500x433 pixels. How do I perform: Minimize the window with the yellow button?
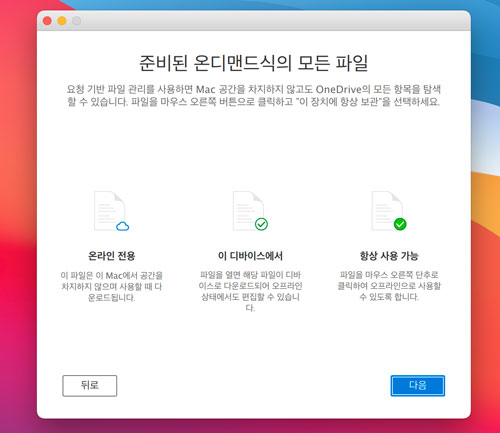point(62,21)
